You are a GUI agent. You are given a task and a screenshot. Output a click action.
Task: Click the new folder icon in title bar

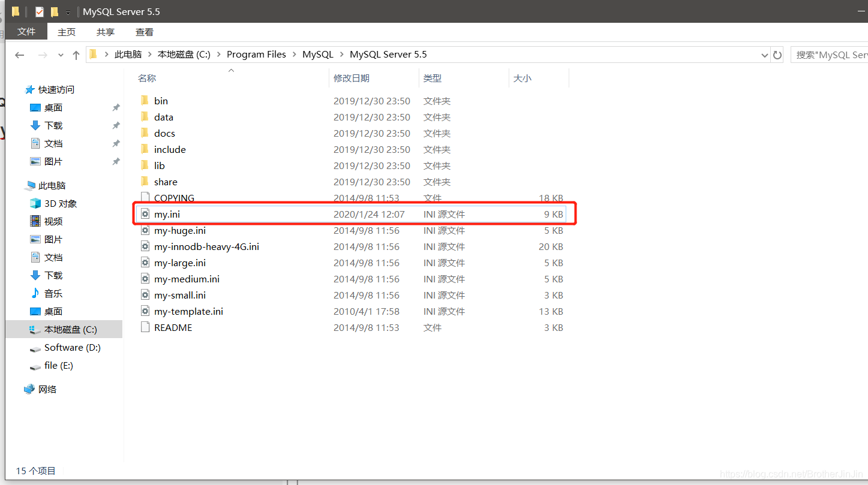click(55, 11)
